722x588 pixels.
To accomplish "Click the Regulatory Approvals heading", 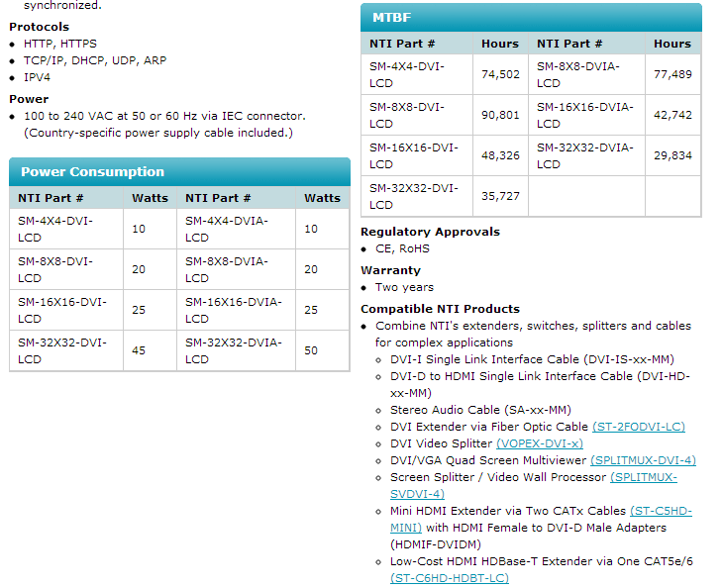I will 430,232.
